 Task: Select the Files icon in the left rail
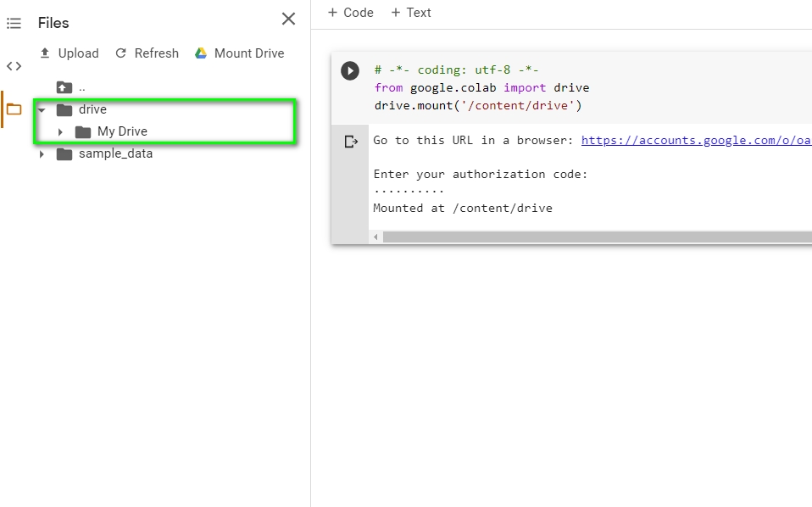coord(14,108)
